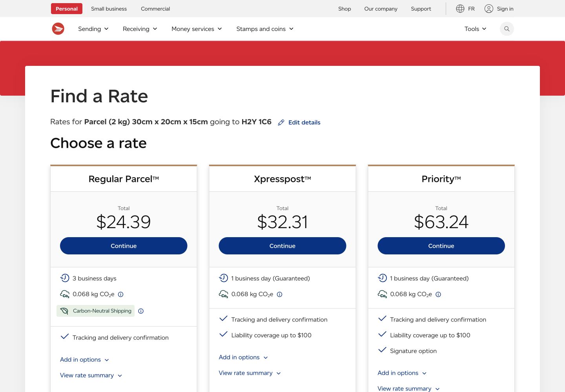This screenshot has height=392, width=565.
Task: Open the Sending dropdown menu
Action: (93, 29)
